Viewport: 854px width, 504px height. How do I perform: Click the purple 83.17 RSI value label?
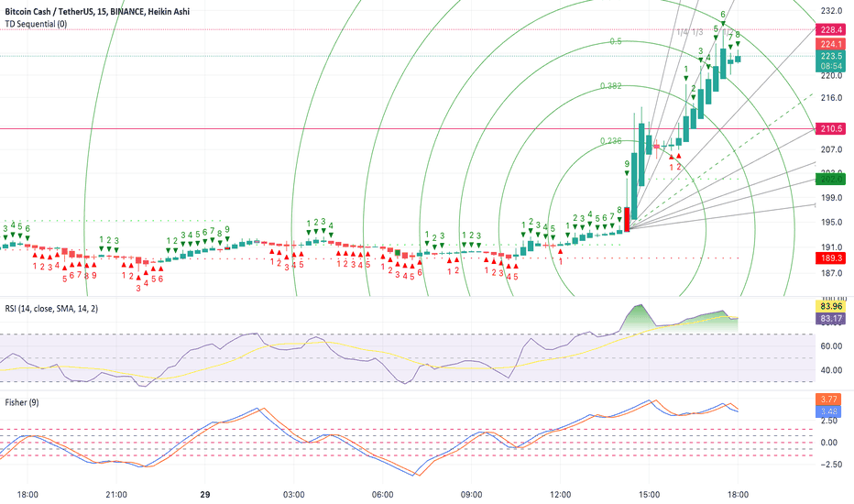pyautogui.click(x=831, y=319)
